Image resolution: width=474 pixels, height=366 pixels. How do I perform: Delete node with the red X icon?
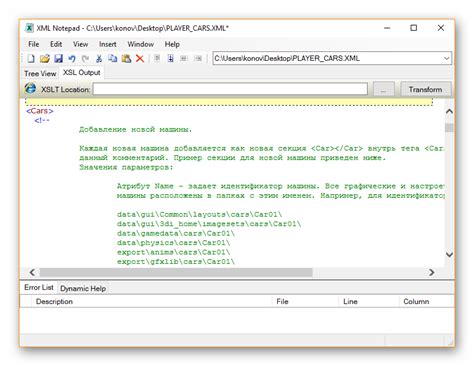tap(140, 59)
